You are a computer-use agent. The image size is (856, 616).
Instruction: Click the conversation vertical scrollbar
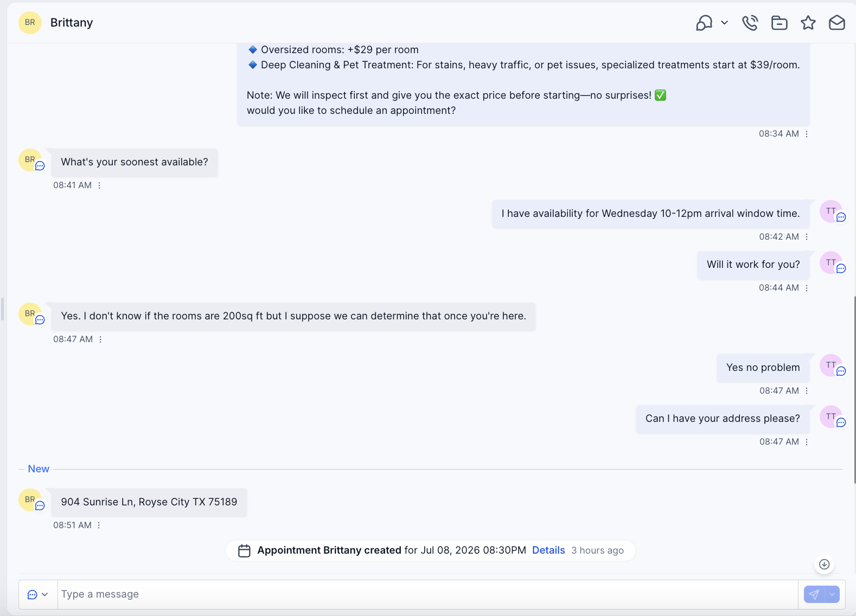pos(854,390)
